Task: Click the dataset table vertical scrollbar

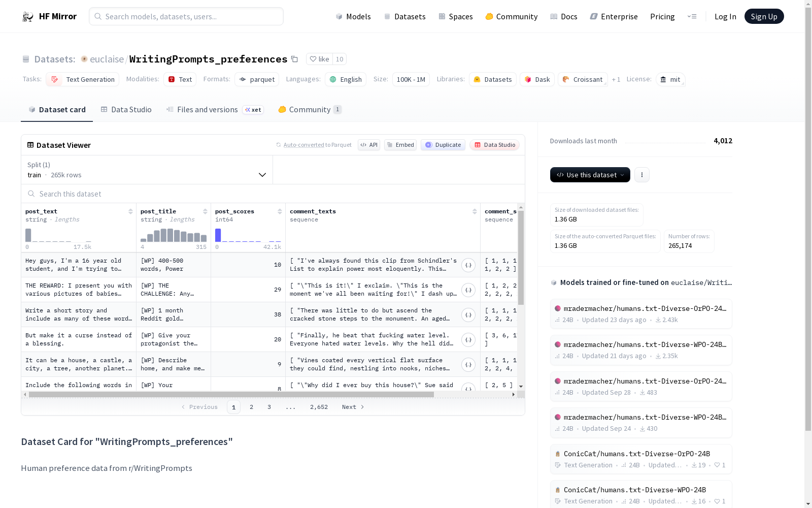Action: click(x=521, y=258)
